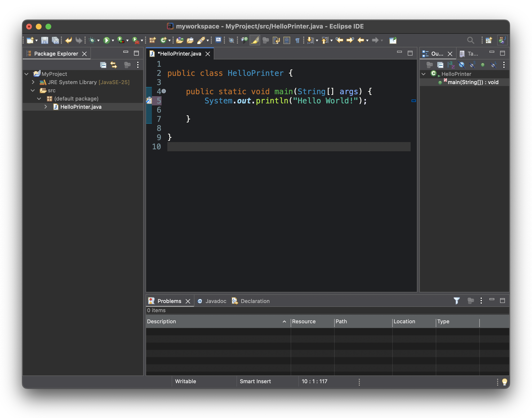
Task: Collapse all in Package Explorer toolbar
Action: click(103, 65)
